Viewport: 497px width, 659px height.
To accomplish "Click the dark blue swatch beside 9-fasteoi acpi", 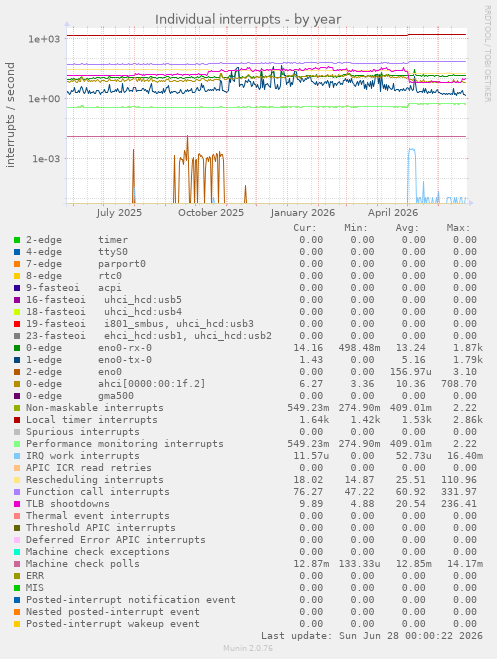I will pyautogui.click(x=17, y=288).
